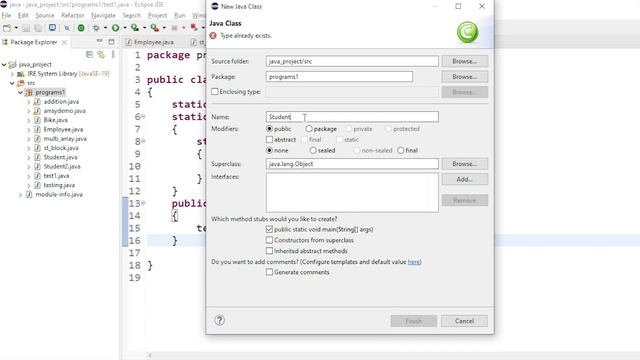Open the comment templates 'here' link
The width and height of the screenshot is (640, 360).
(414, 262)
